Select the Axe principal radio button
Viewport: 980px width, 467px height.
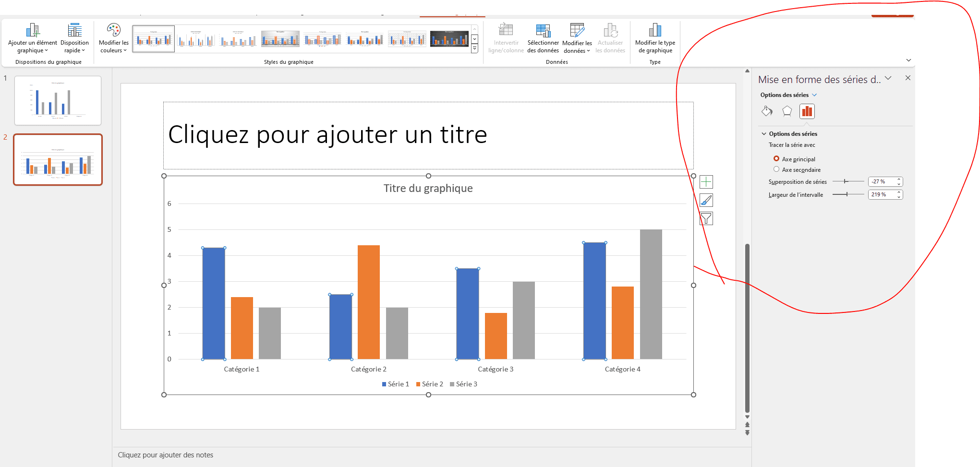point(776,159)
